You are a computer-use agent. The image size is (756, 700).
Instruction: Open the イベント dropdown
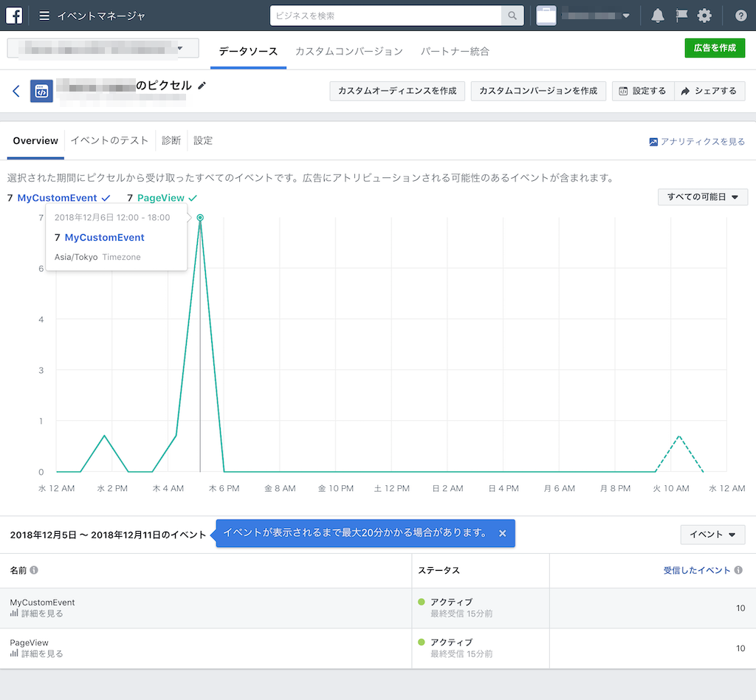pos(712,534)
